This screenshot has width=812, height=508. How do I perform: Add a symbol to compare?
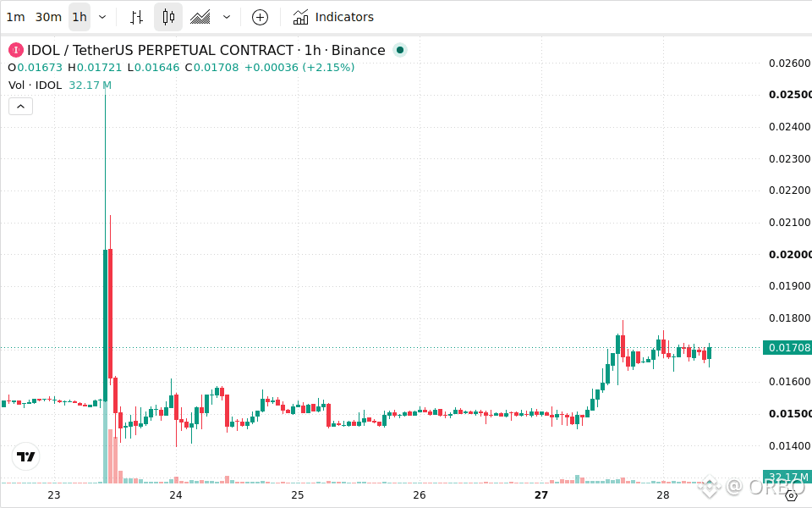pyautogui.click(x=260, y=17)
